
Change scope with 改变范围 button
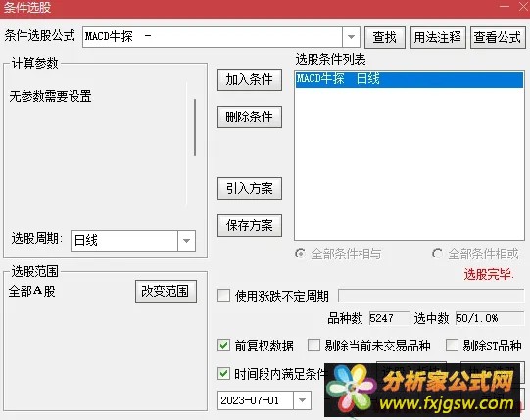[x=166, y=291]
